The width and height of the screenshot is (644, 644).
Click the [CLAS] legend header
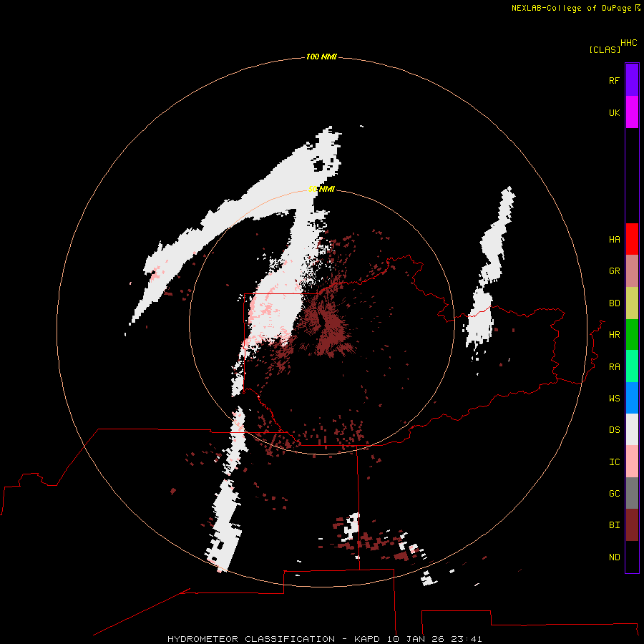[x=605, y=49]
